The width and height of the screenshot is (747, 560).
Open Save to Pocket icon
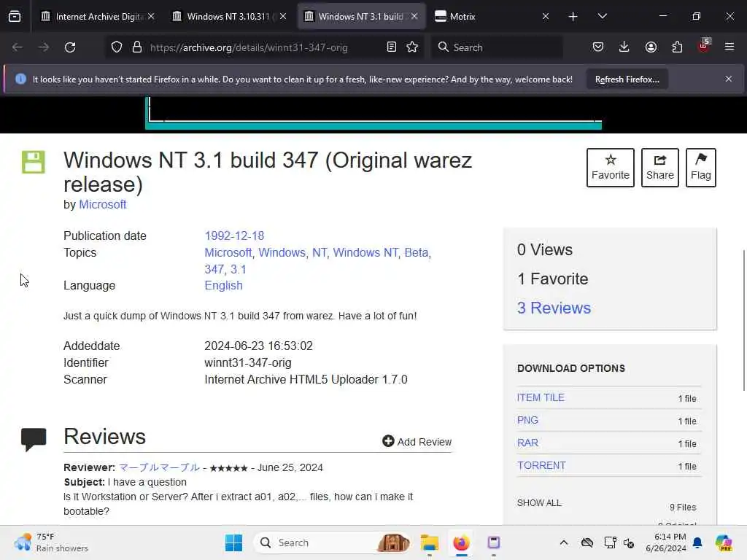598,47
